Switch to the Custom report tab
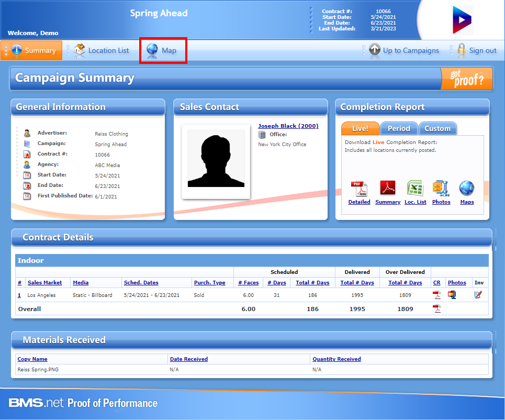The width and height of the screenshot is (505, 420). (437, 128)
